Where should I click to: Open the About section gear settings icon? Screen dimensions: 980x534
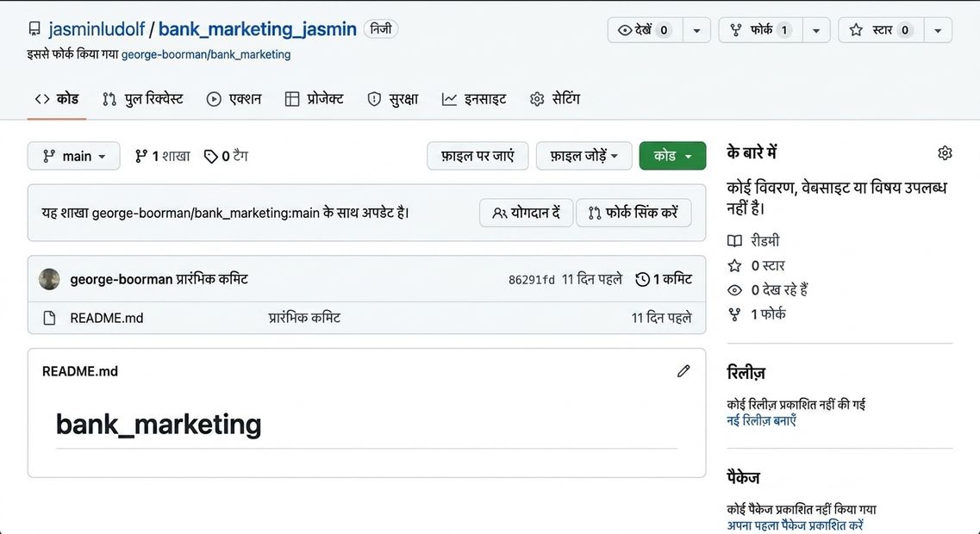(x=945, y=153)
